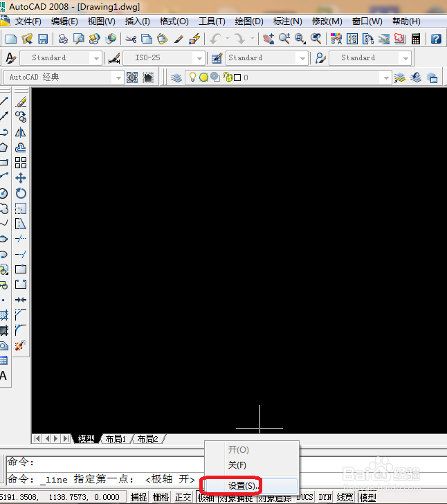Image resolution: width=447 pixels, height=504 pixels.
Task: Switch to the 布局2 tab
Action: click(148, 439)
